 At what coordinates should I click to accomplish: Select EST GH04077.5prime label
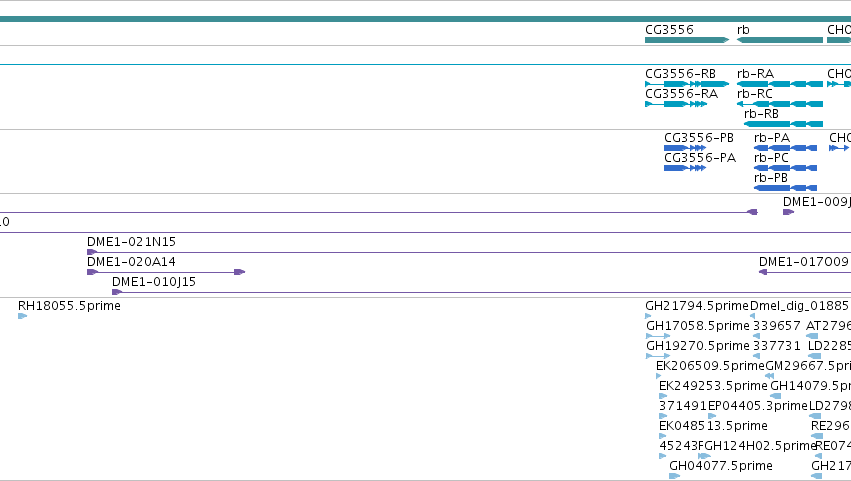721,466
